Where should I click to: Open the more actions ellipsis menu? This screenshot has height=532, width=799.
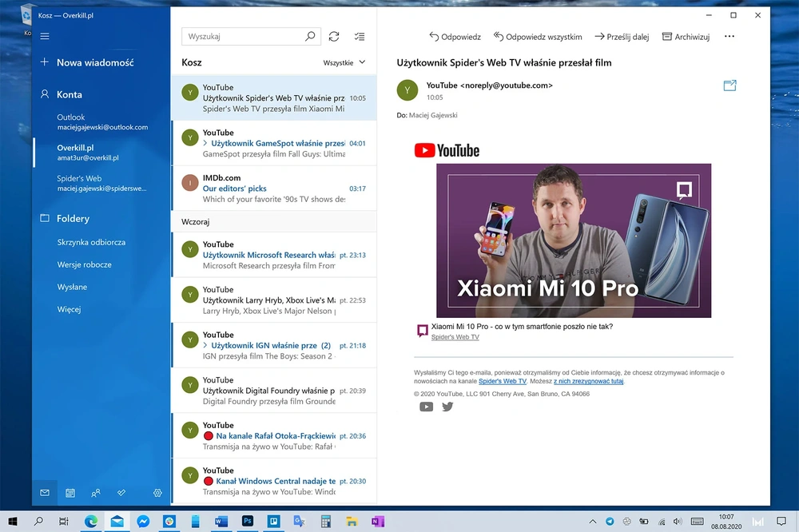[x=729, y=36]
